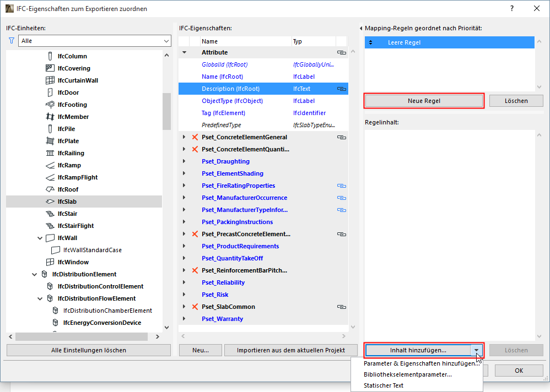Click the IfcRailing icon
The width and height of the screenshot is (550, 392).
click(x=50, y=153)
